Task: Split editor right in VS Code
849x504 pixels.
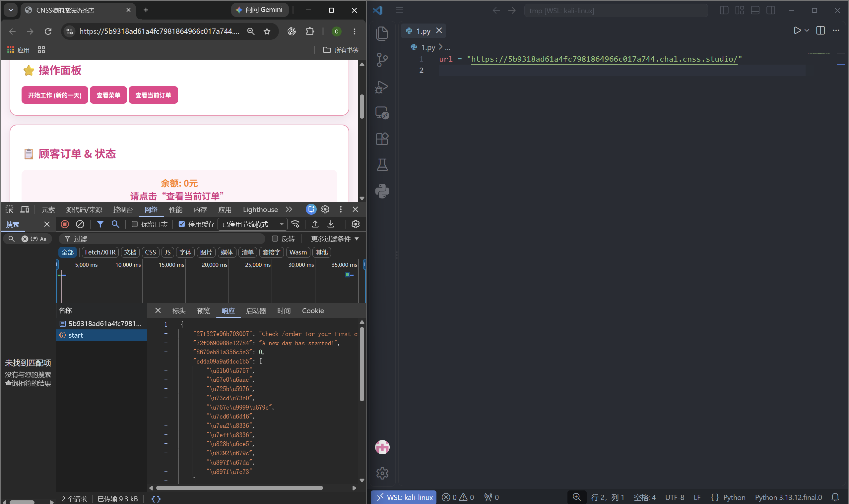Action: click(x=820, y=30)
